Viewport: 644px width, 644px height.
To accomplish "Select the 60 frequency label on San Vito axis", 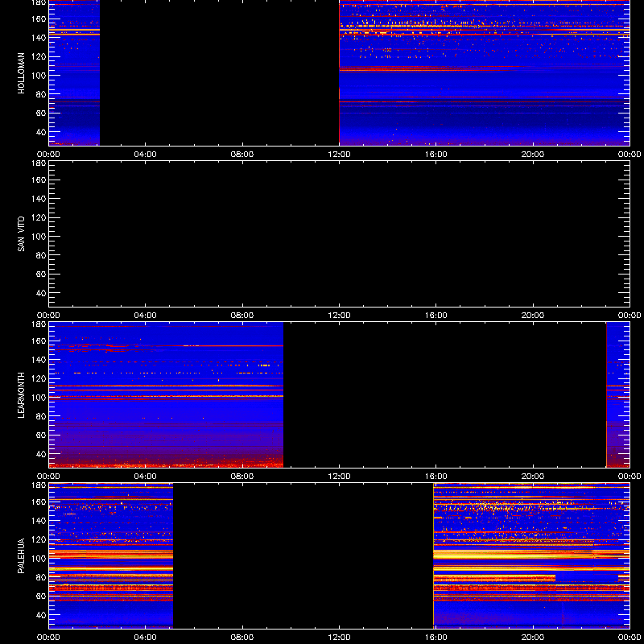I will click(x=41, y=275).
